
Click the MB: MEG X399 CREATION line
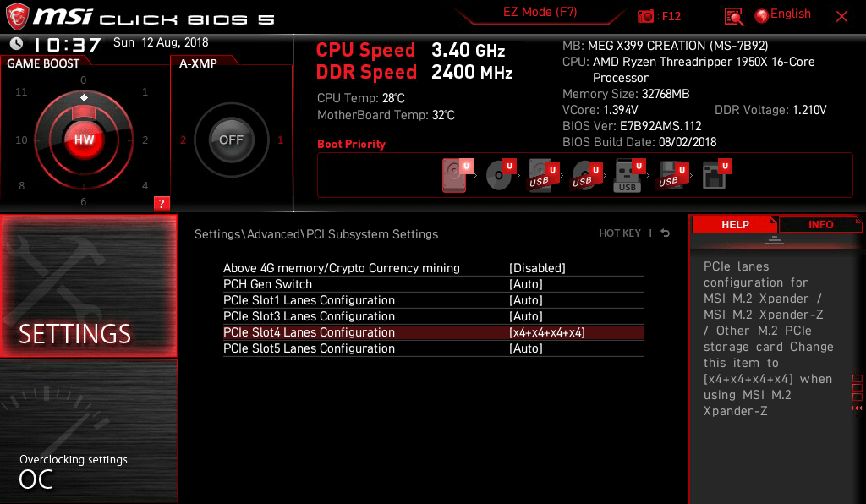pos(665,46)
